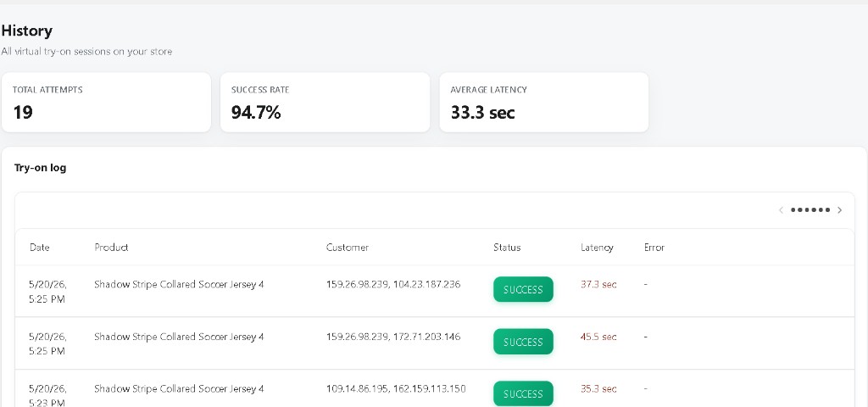
Task: Click the 5/20/26 5:23 PM date cell
Action: (x=47, y=395)
